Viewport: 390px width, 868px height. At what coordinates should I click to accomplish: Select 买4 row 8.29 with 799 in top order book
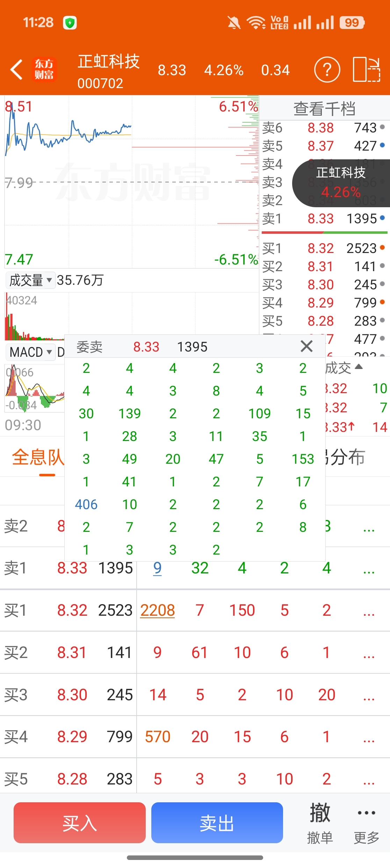coord(324,303)
